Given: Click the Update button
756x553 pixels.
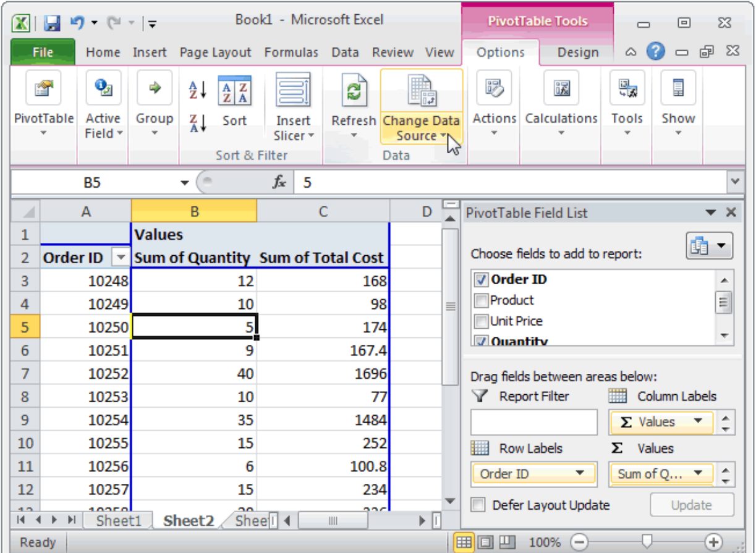Looking at the screenshot, I should (x=692, y=504).
